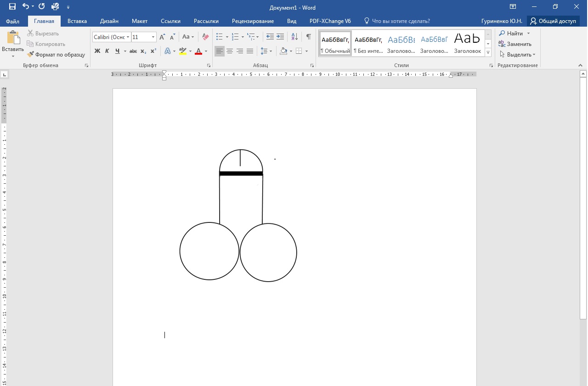Toggle subscript formatting

pyautogui.click(x=143, y=51)
